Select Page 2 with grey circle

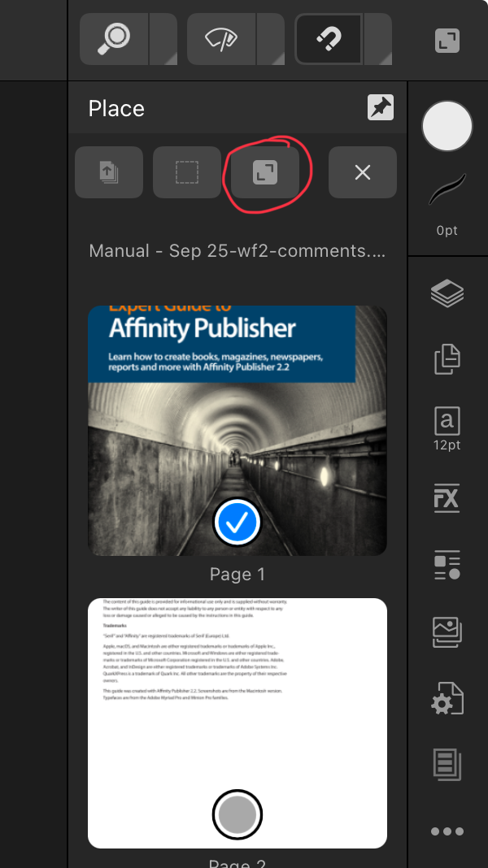(x=237, y=814)
